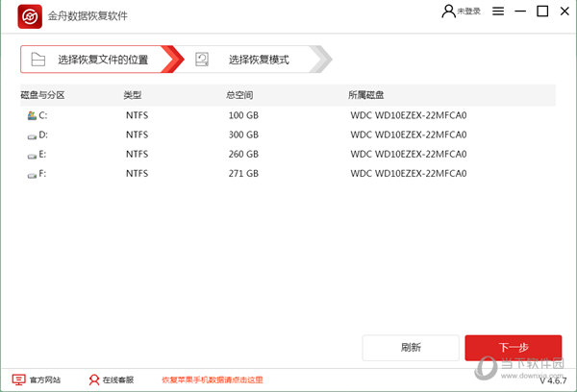Click NTFS type in E: row
The image size is (577, 392).
[x=137, y=154]
